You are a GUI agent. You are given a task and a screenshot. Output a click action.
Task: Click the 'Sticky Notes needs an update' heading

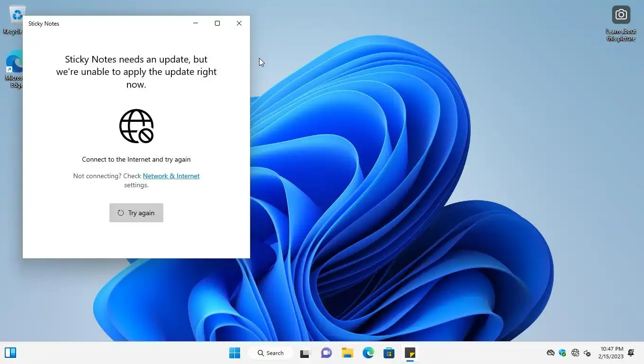[136, 72]
